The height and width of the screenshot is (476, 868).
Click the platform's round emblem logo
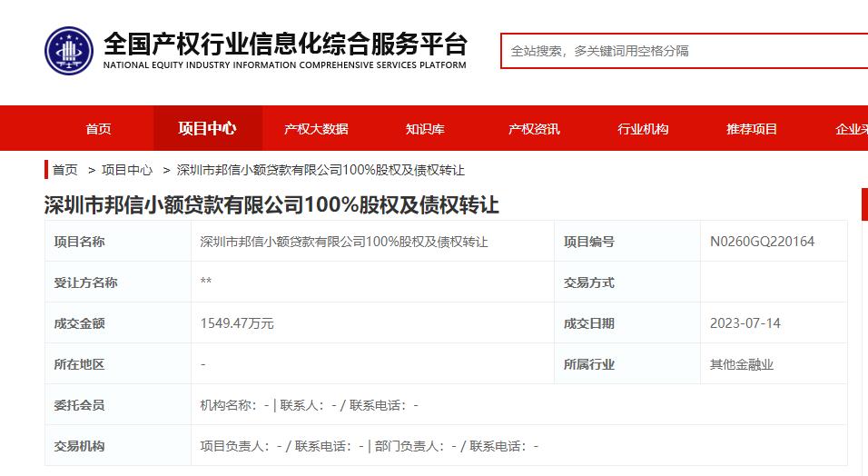pyautogui.click(x=69, y=52)
